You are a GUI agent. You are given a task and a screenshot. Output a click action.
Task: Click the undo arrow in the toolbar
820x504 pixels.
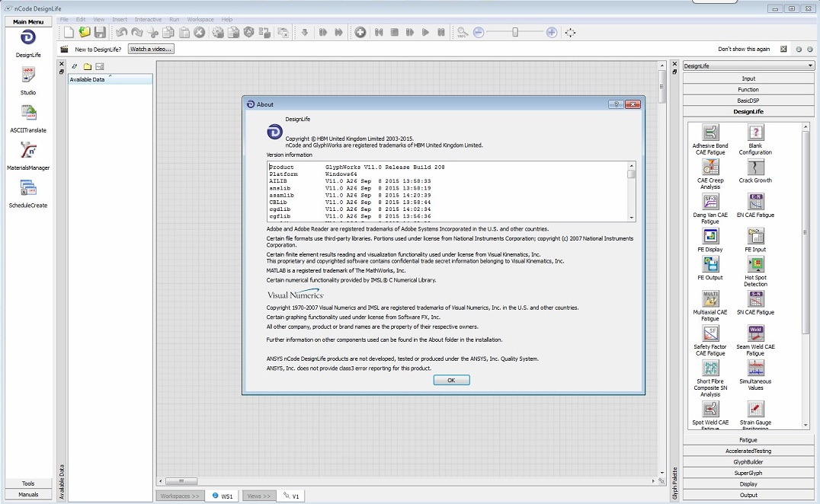tap(121, 33)
